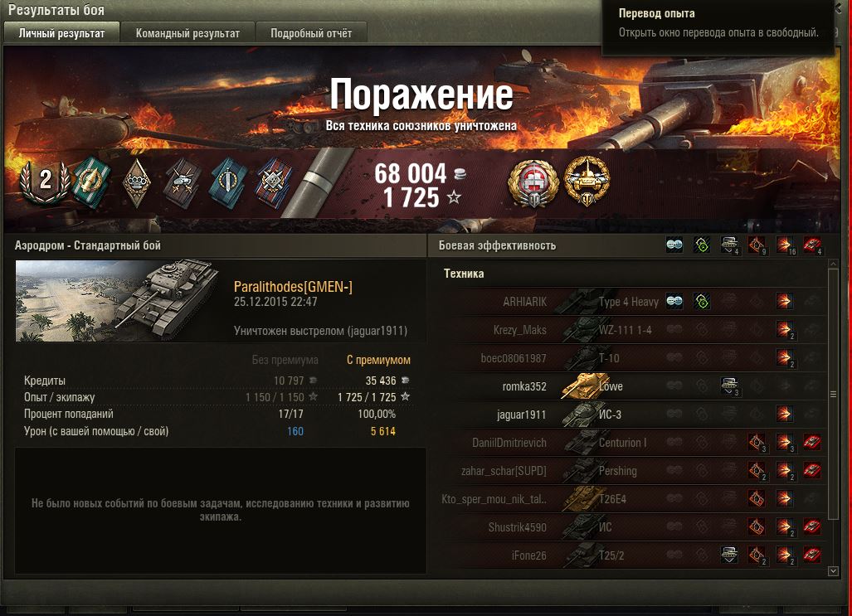852x616 pixels.
Task: Click the green ribbon medal next to badge
Action: click(91, 182)
